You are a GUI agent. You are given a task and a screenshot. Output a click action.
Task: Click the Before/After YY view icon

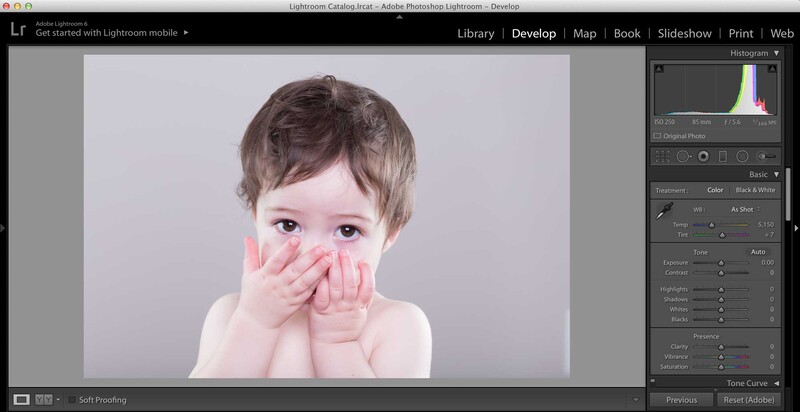(x=44, y=400)
